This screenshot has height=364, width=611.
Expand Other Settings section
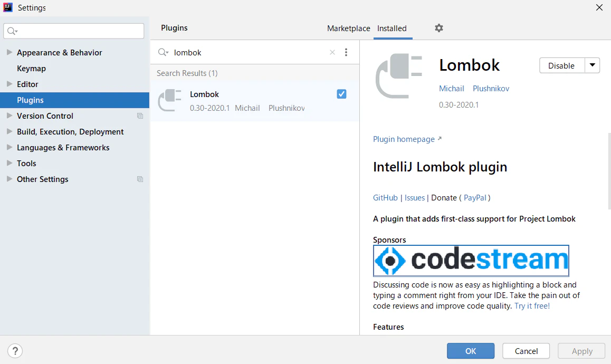(x=9, y=179)
